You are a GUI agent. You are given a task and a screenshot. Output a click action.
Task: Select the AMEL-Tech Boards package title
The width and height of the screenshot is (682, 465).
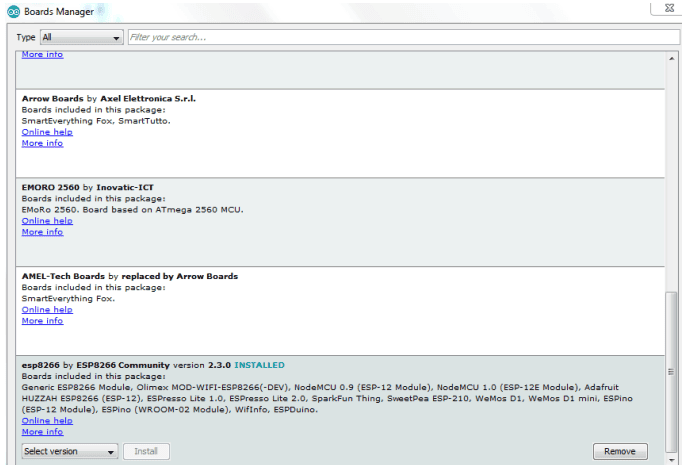(130, 276)
